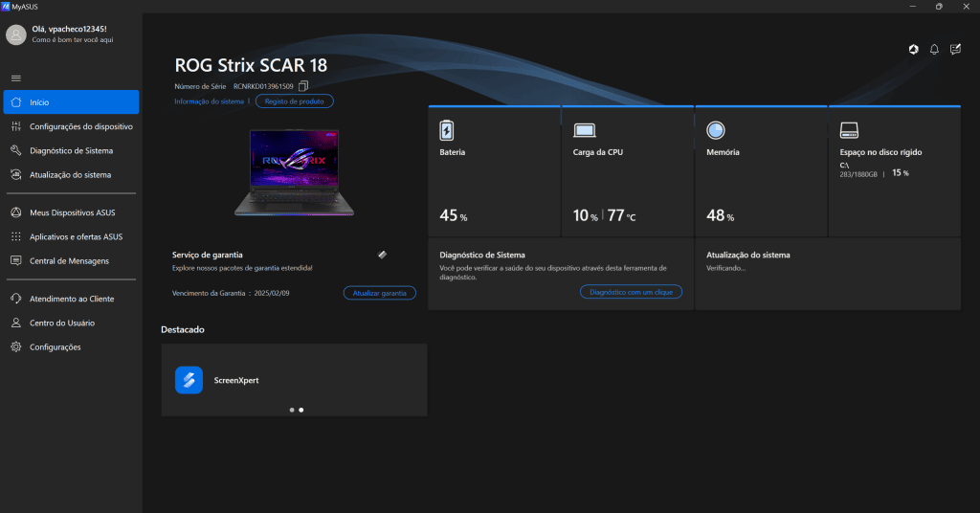This screenshot has width=980, height=513.
Task: Click the Carga da CPU laptop icon
Action: 585,130
